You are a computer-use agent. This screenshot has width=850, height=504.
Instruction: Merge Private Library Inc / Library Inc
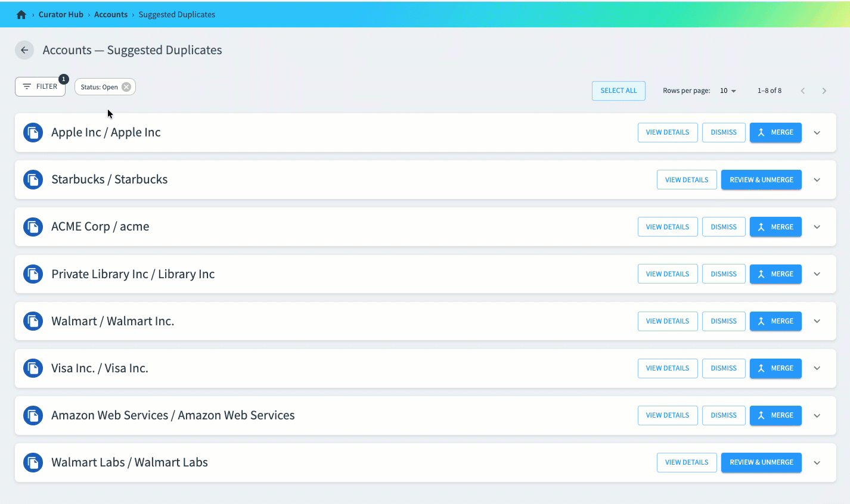(x=775, y=274)
